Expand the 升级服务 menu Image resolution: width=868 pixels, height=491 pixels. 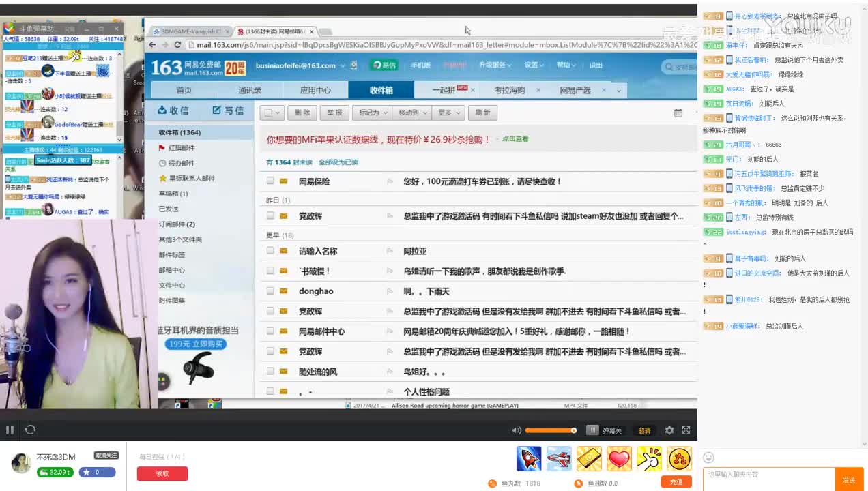(495, 65)
